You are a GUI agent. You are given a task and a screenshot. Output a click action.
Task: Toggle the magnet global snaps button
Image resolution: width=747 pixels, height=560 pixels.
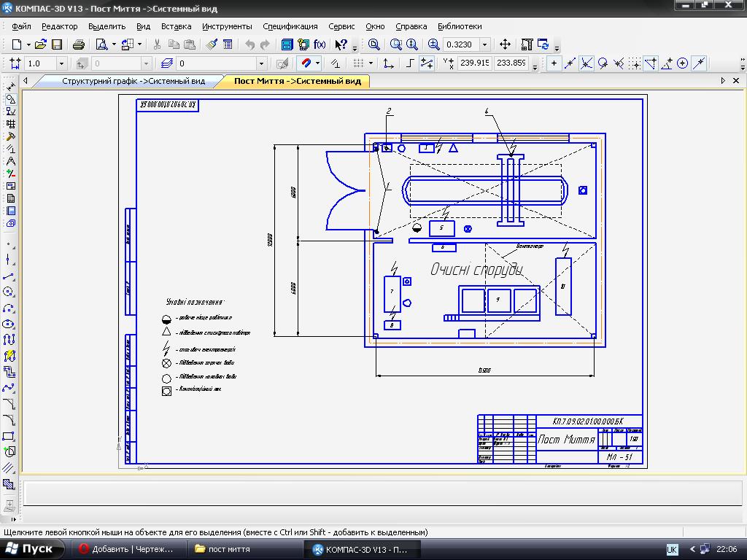tap(306, 63)
